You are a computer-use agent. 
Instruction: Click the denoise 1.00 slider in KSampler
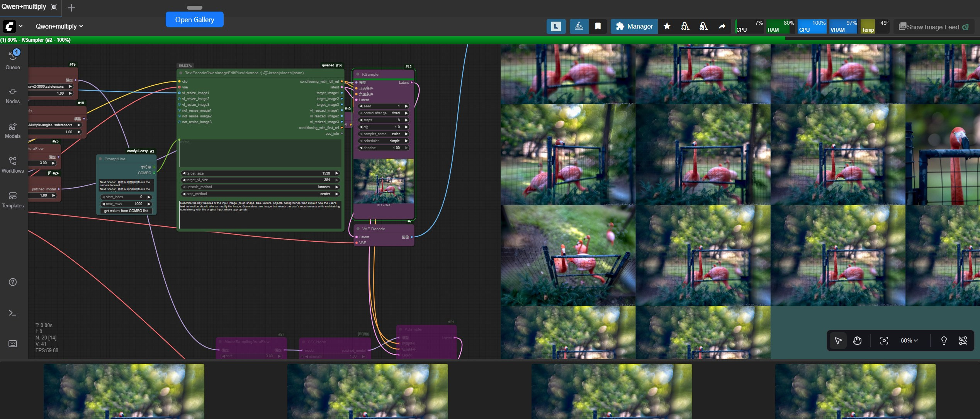point(384,148)
